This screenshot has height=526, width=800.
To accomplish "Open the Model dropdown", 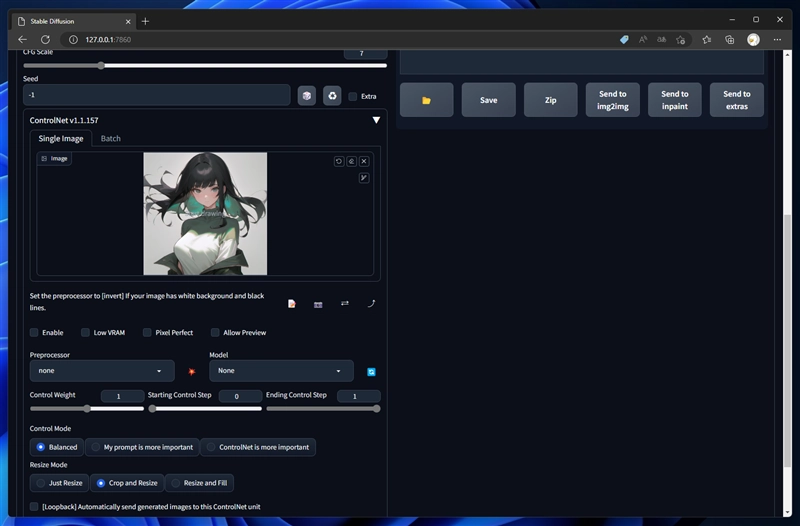I will click(x=280, y=371).
